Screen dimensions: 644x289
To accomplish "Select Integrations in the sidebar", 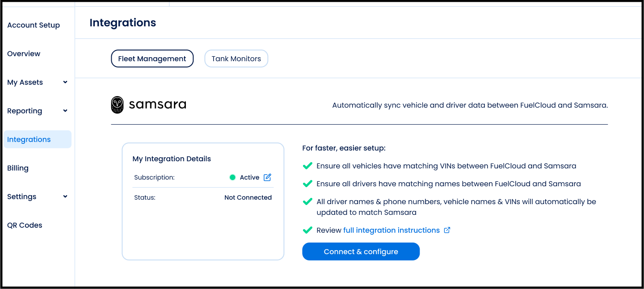I will click(29, 139).
